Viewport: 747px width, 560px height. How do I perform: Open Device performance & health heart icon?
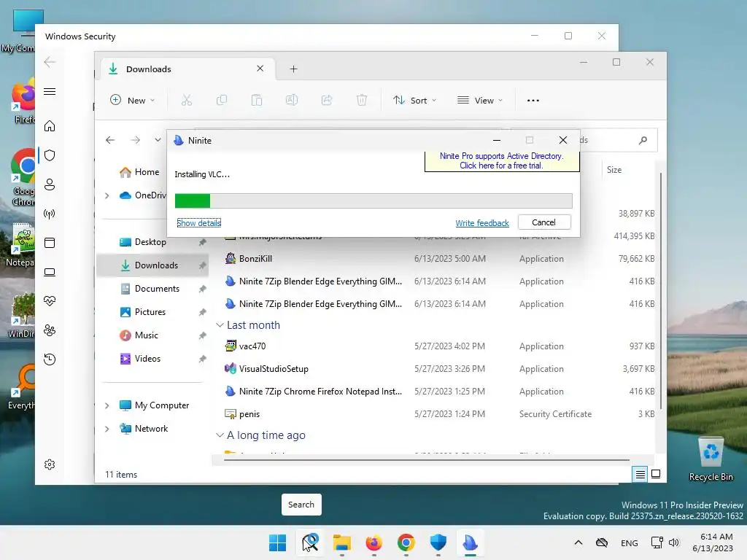pos(50,301)
